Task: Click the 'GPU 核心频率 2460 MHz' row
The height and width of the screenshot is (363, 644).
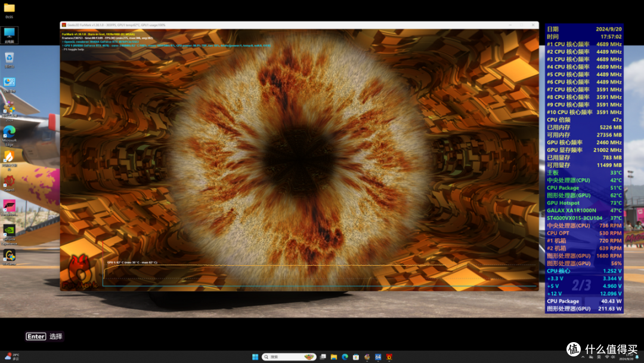Action: click(584, 142)
